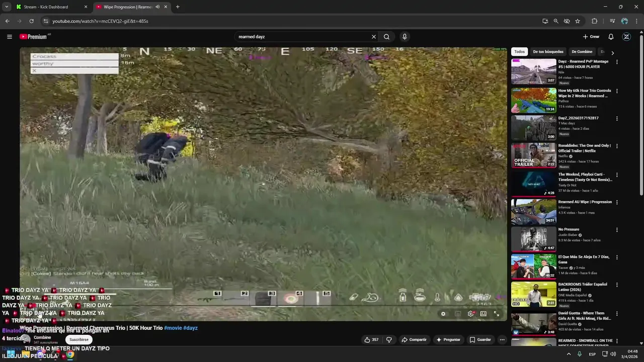Open options menu for Dayz Rearmed PvP Montage

(x=617, y=62)
